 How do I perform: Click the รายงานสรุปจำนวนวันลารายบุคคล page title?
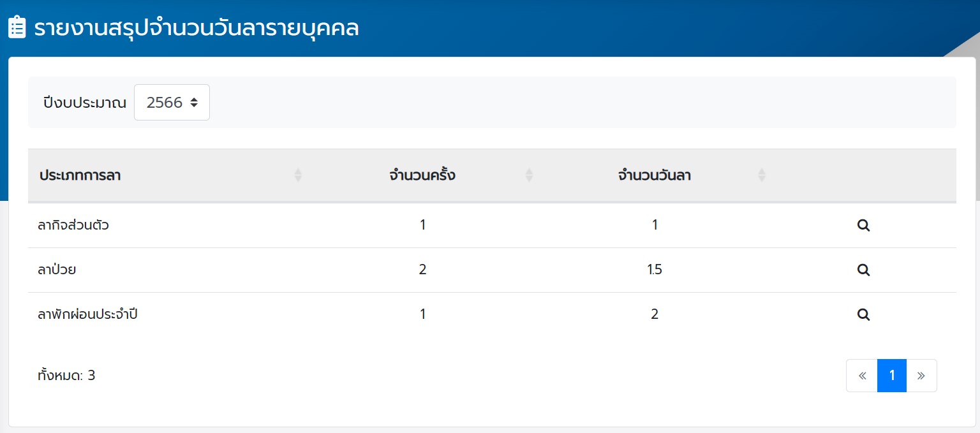(x=196, y=29)
